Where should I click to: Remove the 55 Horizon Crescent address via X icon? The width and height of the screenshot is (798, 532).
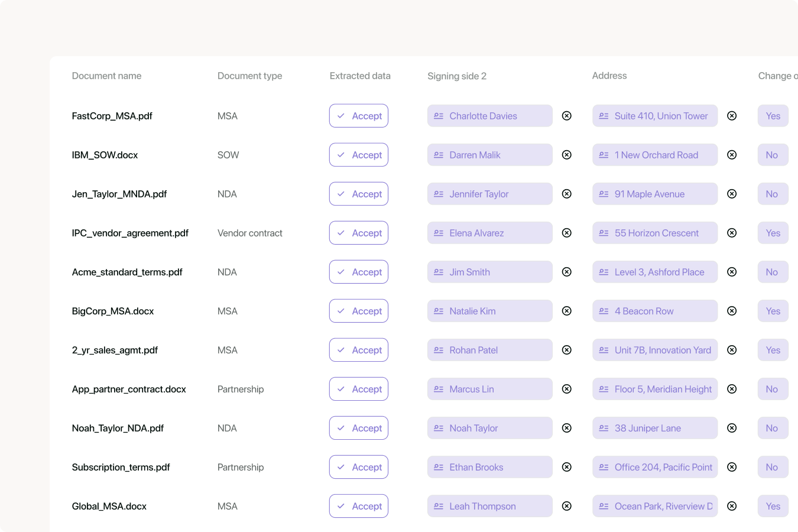coord(731,233)
